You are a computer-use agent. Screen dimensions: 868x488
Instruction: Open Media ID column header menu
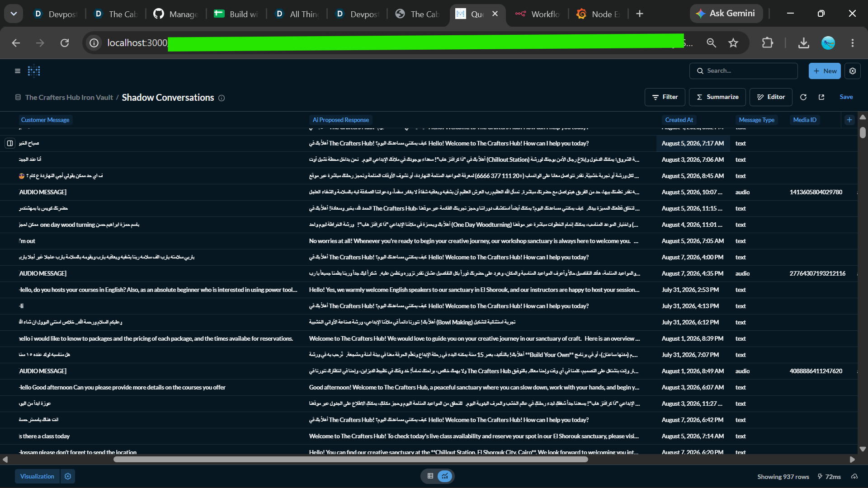(x=805, y=120)
